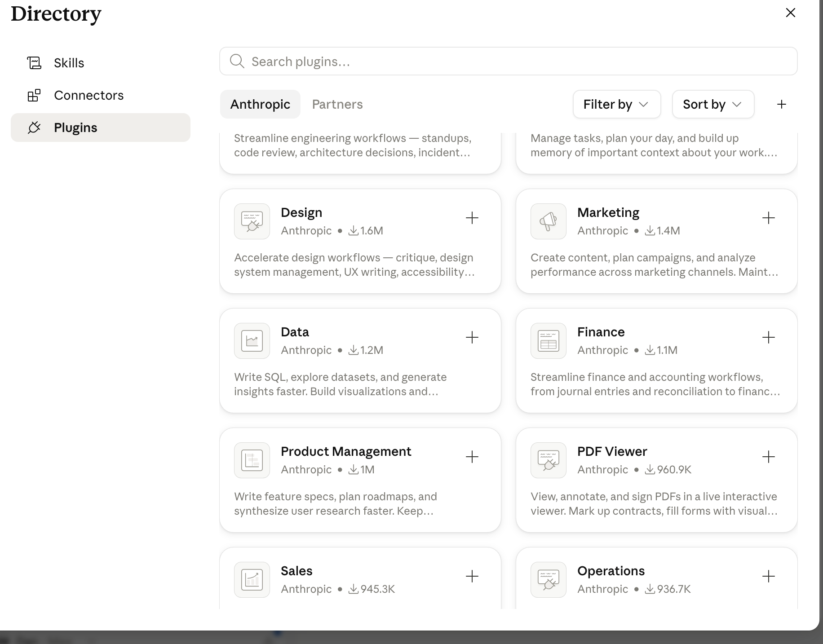Click the 'Manage tasks, plan your day' description
823x644 pixels.
click(654, 145)
